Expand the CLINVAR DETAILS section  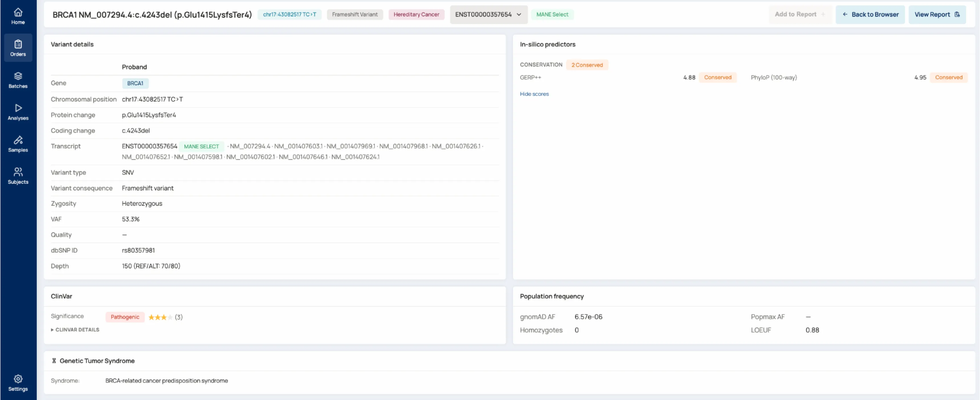click(75, 330)
